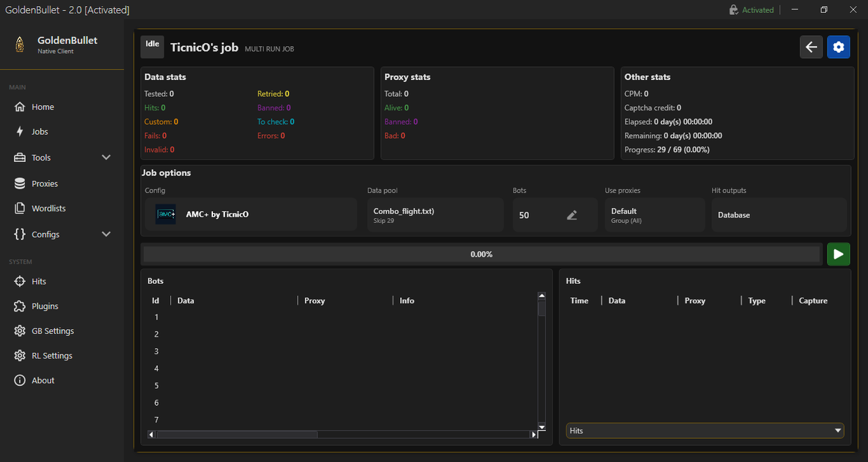Click the Bots table Data column header
The width and height of the screenshot is (868, 462).
click(x=186, y=301)
